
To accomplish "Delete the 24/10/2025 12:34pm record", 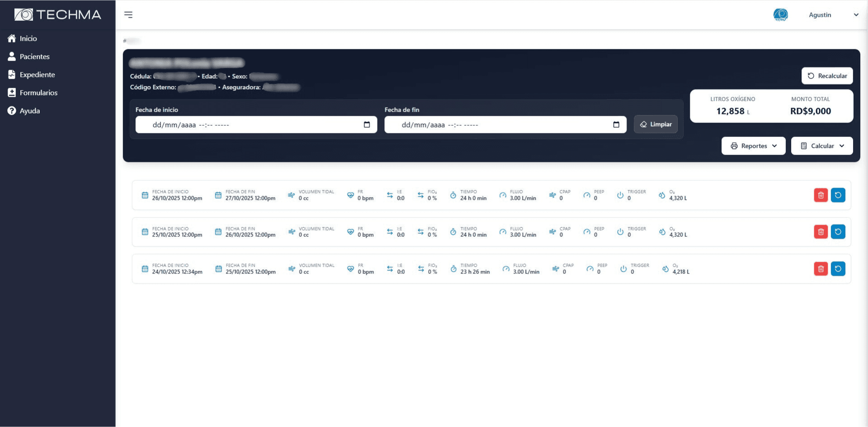I will [821, 269].
